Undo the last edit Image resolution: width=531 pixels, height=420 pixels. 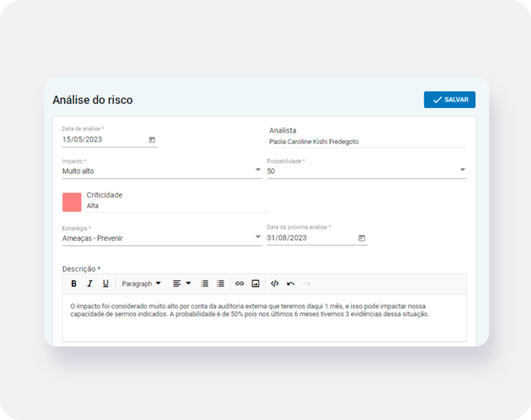[291, 284]
